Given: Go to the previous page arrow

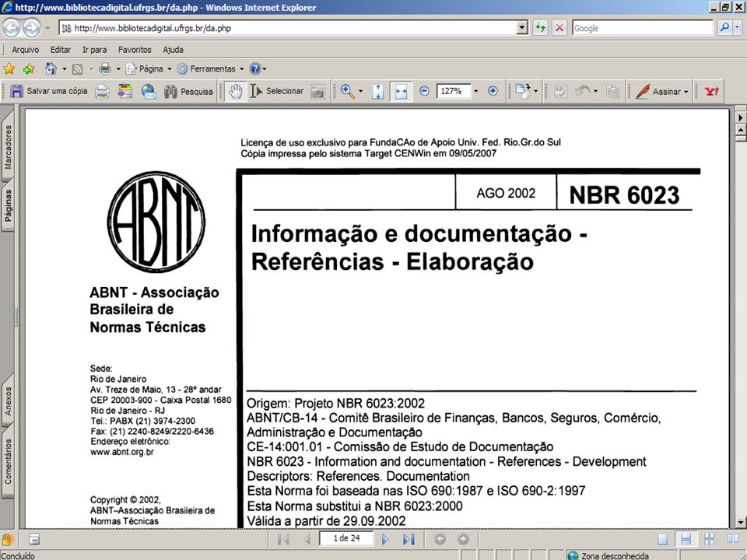Looking at the screenshot, I should (x=307, y=539).
